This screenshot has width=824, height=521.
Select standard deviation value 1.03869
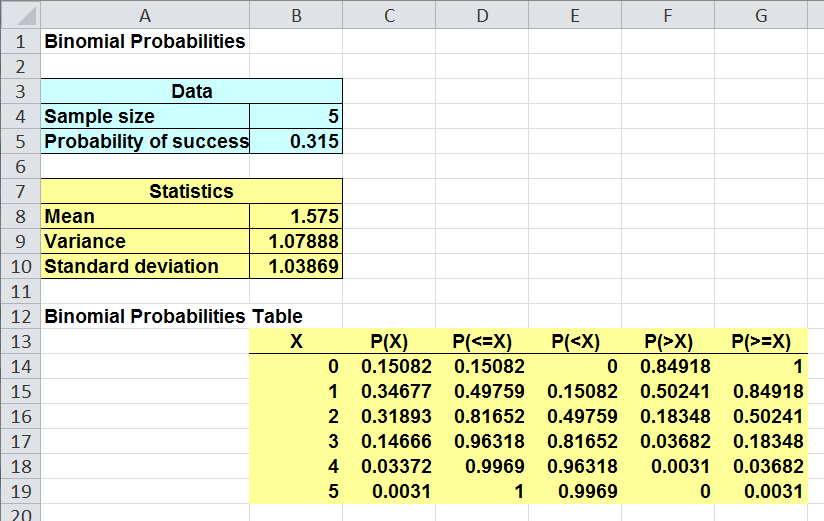(296, 266)
